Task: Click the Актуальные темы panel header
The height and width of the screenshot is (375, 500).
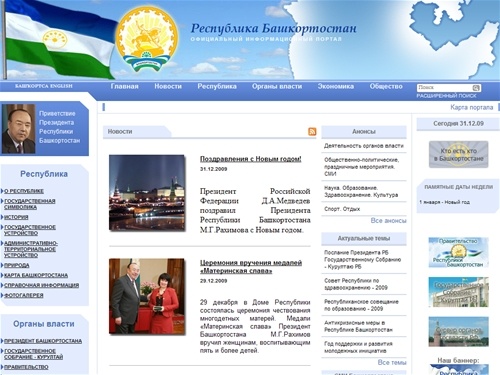Action: 364,238
